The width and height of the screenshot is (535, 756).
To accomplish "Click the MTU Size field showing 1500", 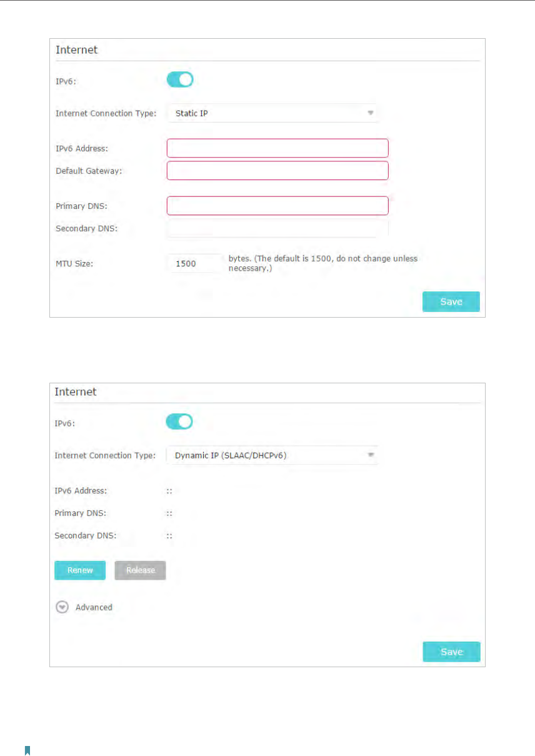I will point(194,263).
